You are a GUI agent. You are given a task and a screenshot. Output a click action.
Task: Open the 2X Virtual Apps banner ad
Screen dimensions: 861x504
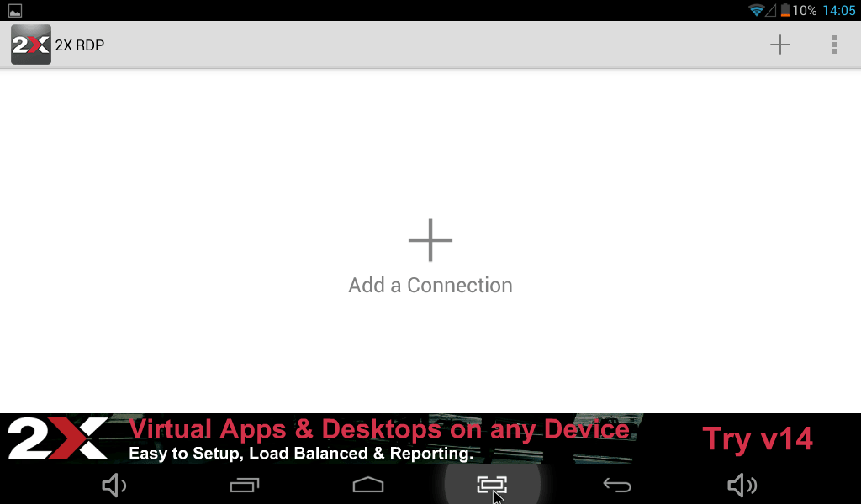(430, 438)
